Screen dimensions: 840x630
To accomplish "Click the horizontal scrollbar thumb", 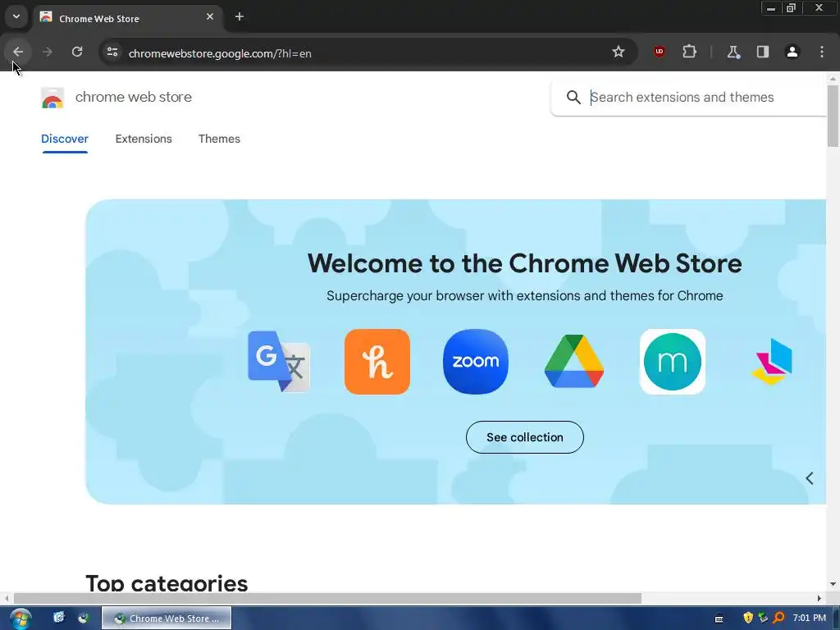I will tap(327, 598).
